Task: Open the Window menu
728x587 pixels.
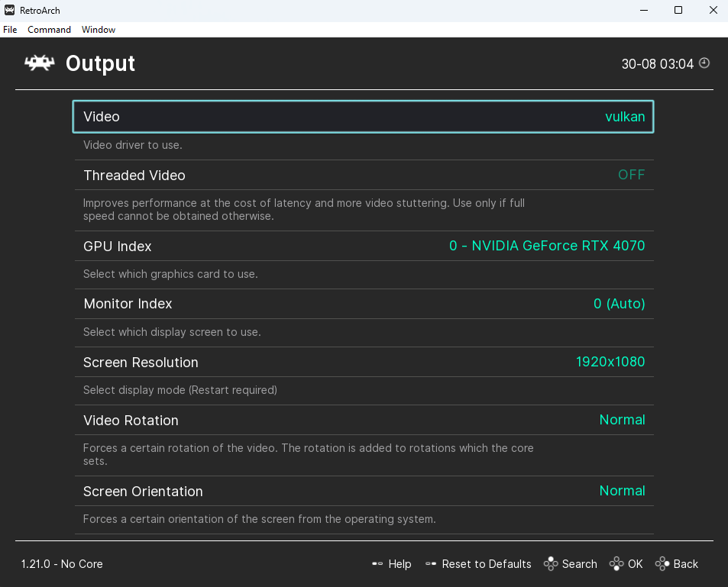Action: click(99, 30)
